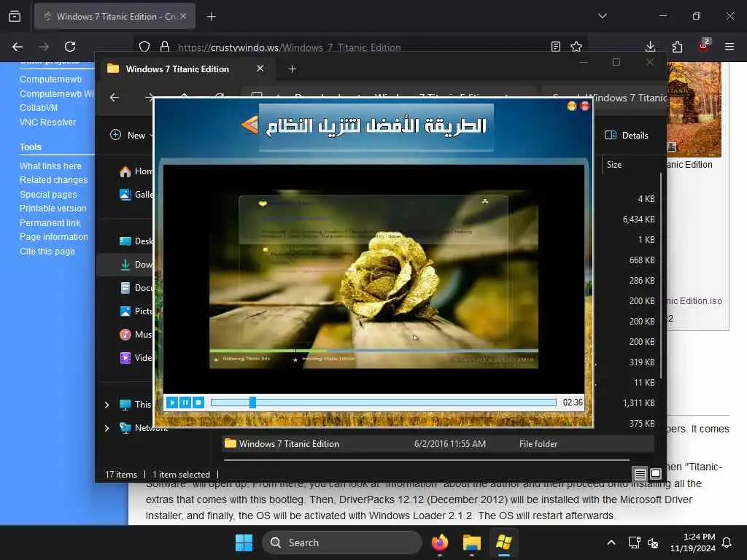Open the New menu in File Explorer
Image resolution: width=747 pixels, height=560 pixels.
[x=131, y=135]
